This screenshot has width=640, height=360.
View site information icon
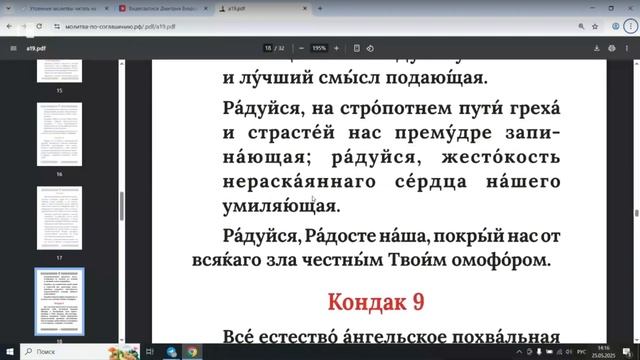click(x=57, y=26)
